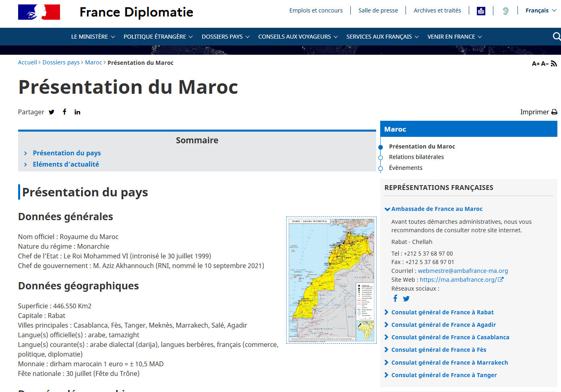Open Conseils aux Voyageurs menu

coord(298,37)
